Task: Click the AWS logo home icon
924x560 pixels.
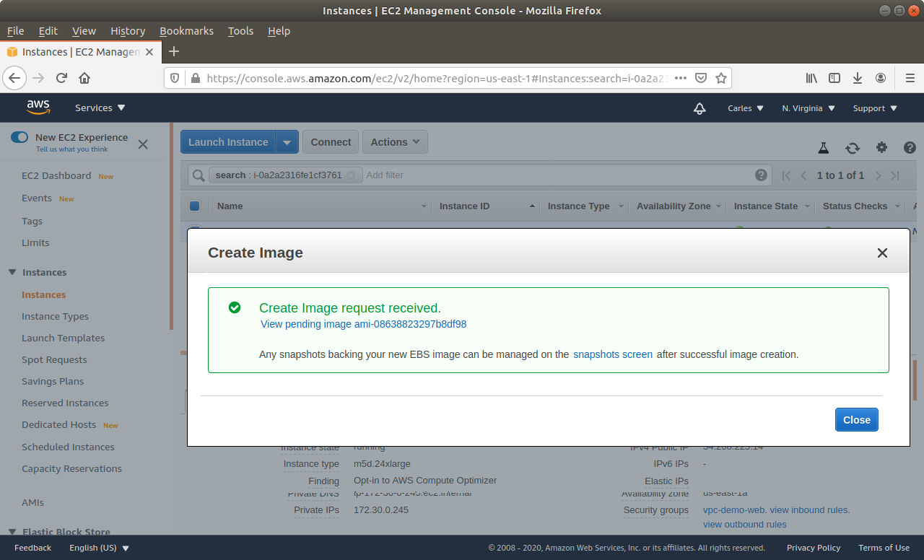Action: click(38, 108)
